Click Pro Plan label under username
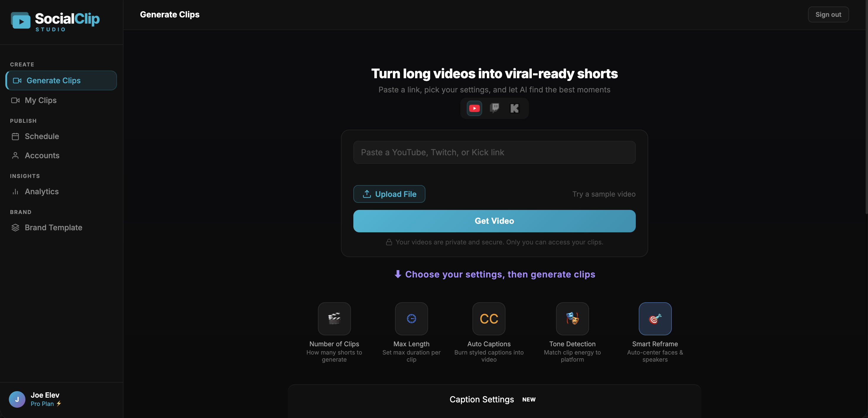The width and height of the screenshot is (868, 418). pos(46,404)
